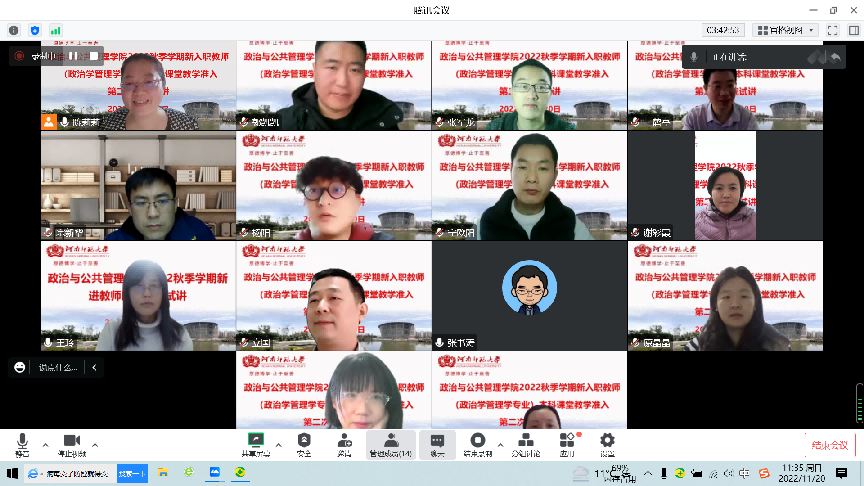Open the Settings gear icon
This screenshot has height=486, width=864.
point(607,441)
